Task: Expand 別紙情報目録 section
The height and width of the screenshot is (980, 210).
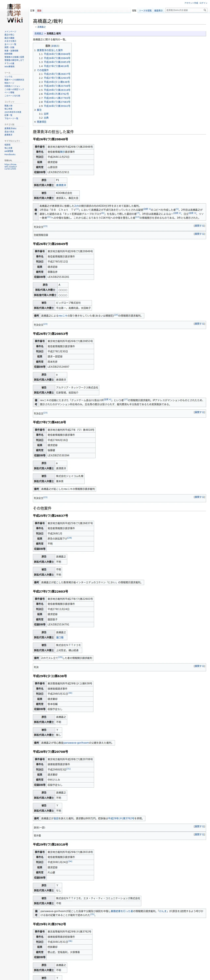Action: tap(199, 234)
